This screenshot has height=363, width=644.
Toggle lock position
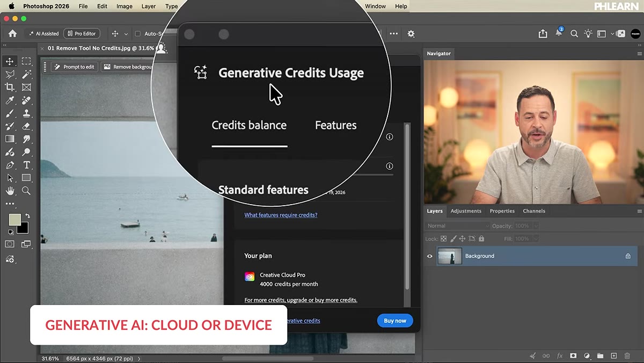tap(462, 238)
